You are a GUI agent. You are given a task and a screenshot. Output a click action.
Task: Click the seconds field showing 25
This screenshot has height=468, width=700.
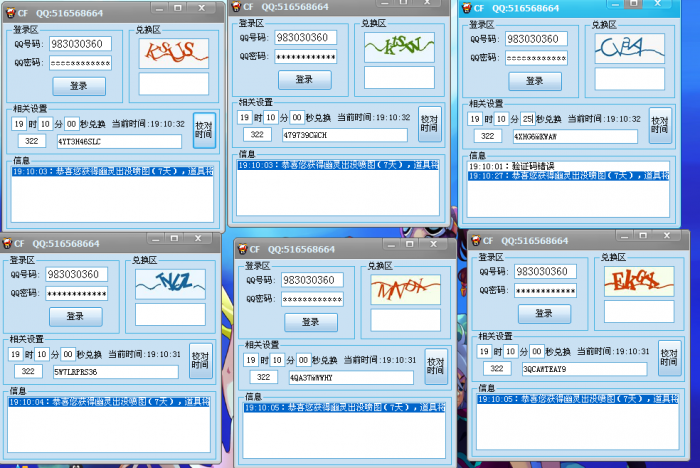pos(528,119)
